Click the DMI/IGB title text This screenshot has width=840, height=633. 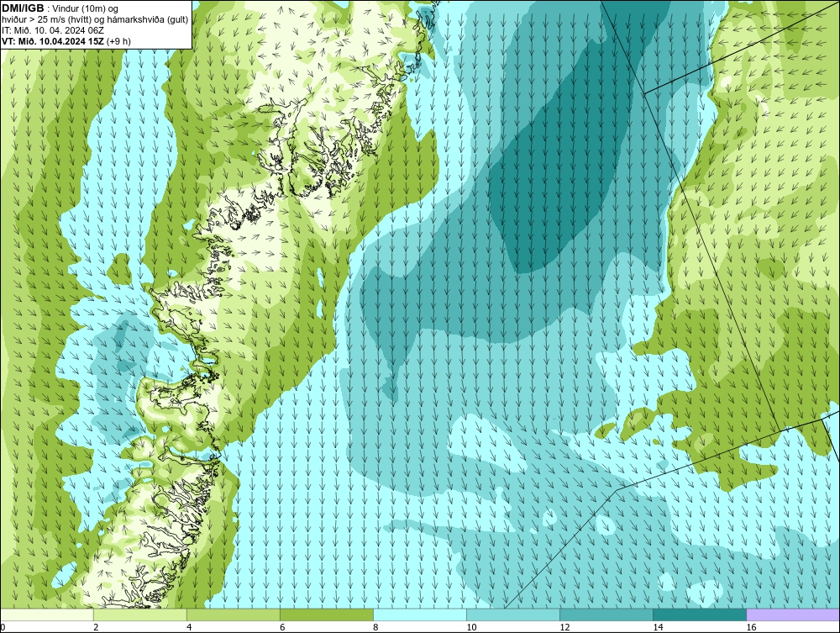click(23, 8)
